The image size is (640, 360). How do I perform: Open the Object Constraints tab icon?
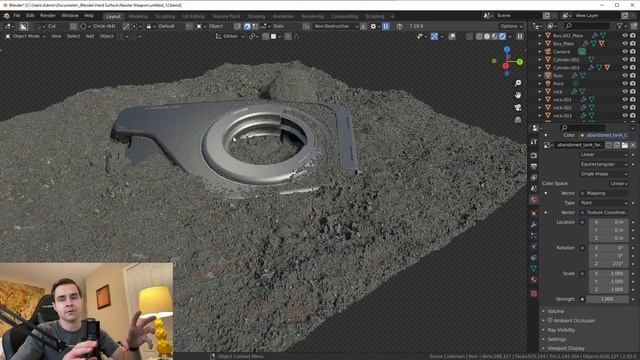(x=534, y=258)
